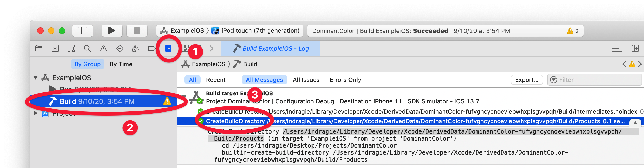The height and width of the screenshot is (168, 644).
Task: Click the jump bar warning indicator
Action: 632,64
